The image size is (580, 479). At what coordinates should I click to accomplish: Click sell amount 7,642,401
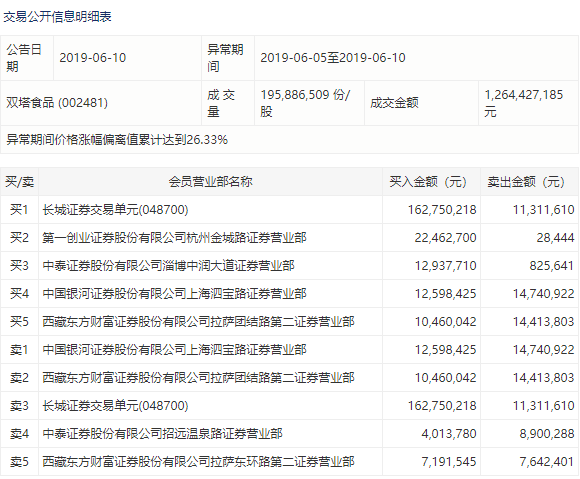[x=547, y=462]
